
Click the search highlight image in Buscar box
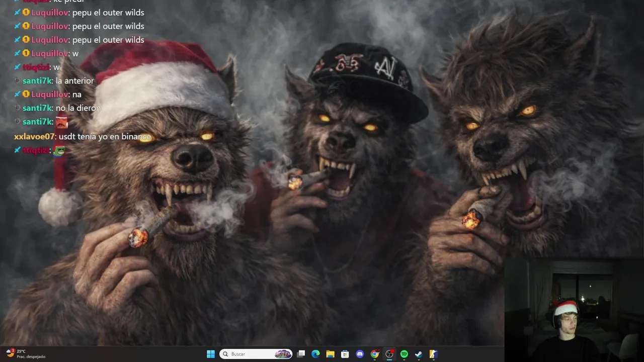tap(283, 354)
